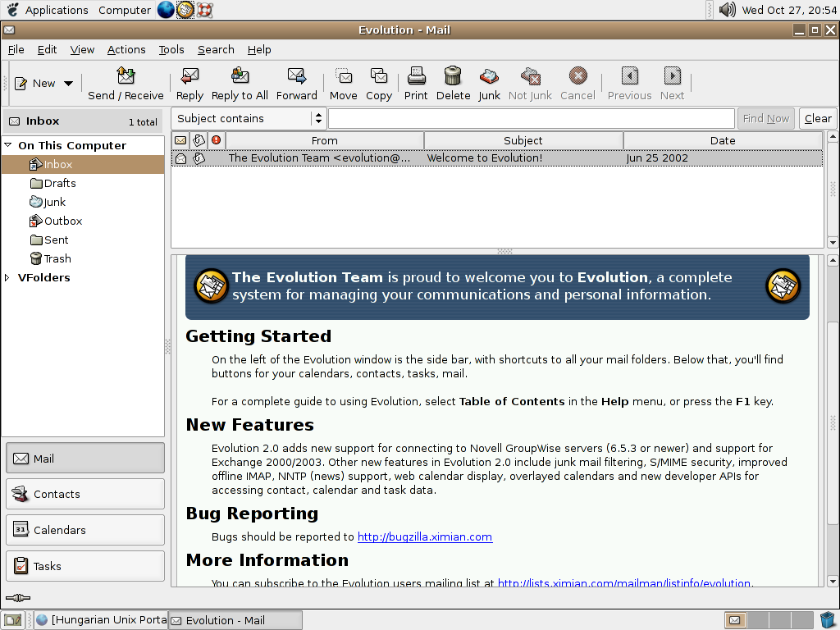
Task: Click in the search text field
Action: (532, 118)
